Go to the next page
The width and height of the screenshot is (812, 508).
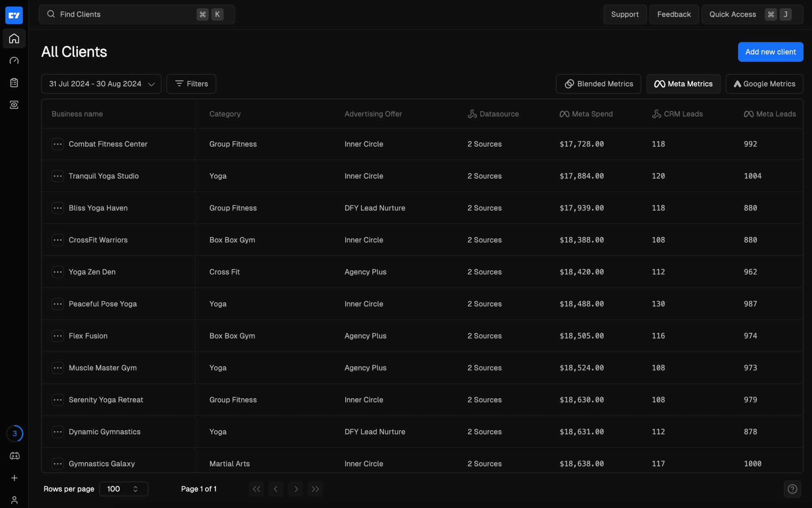296,489
